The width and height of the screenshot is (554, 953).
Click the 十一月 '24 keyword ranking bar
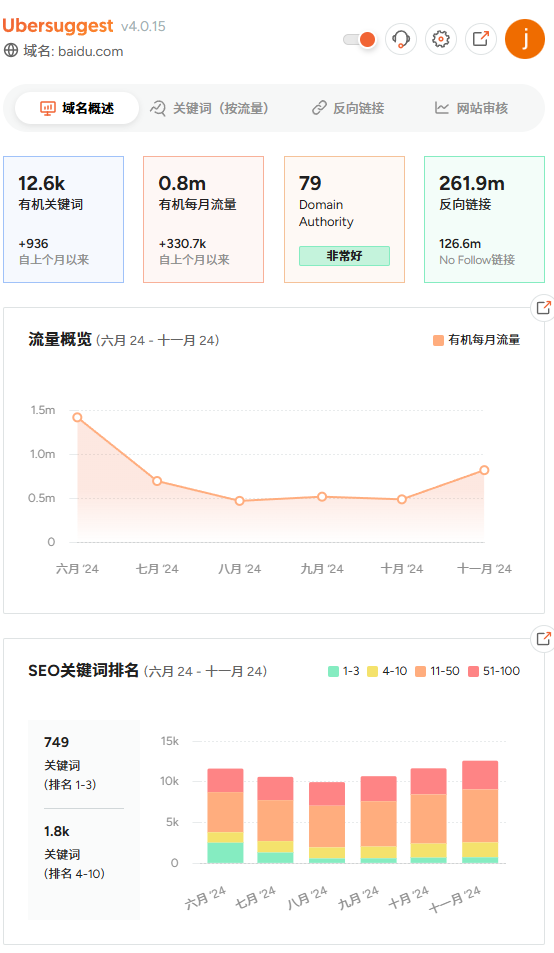tap(480, 812)
